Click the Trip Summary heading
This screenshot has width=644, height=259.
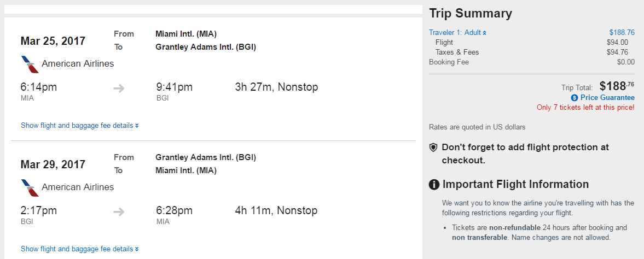[x=471, y=14]
